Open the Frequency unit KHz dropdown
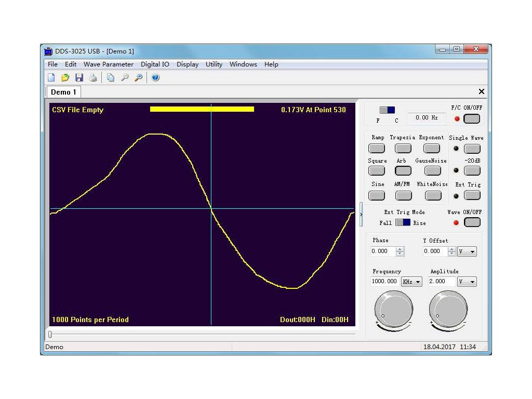This screenshot has width=532, height=399. point(411,282)
